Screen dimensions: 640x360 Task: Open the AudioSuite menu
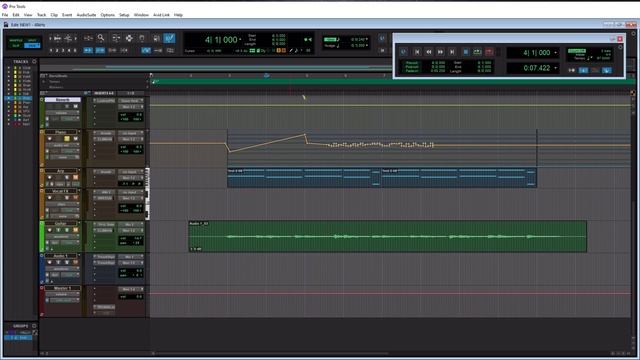point(86,15)
